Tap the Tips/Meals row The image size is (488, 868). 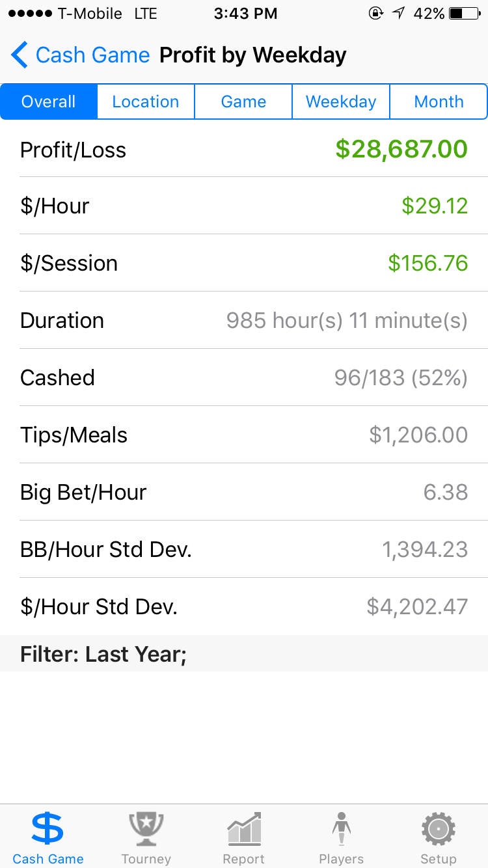(x=244, y=435)
